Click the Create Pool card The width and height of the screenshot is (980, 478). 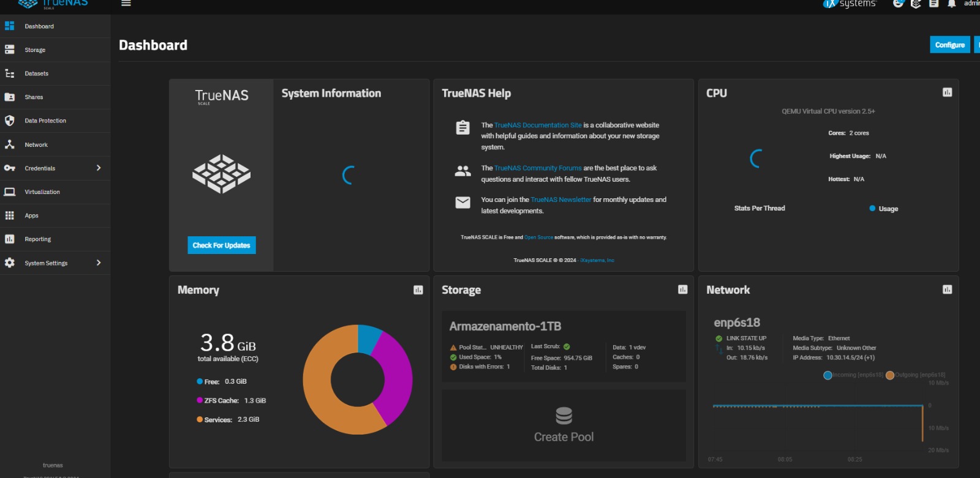[564, 425]
